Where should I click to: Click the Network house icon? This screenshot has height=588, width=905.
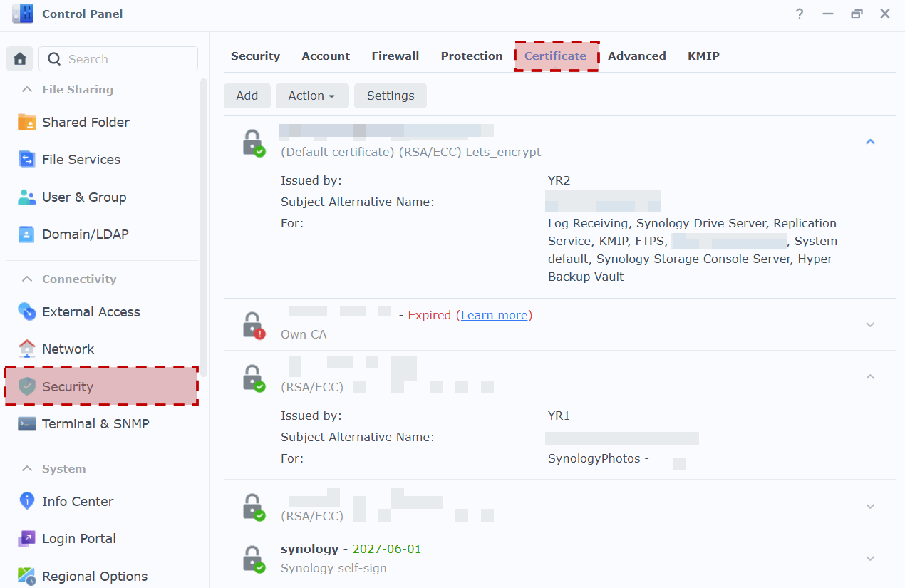pos(26,349)
